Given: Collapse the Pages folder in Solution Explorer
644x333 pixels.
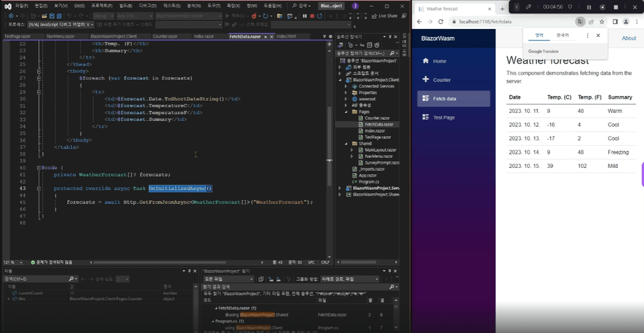Looking at the screenshot, I should coord(345,112).
